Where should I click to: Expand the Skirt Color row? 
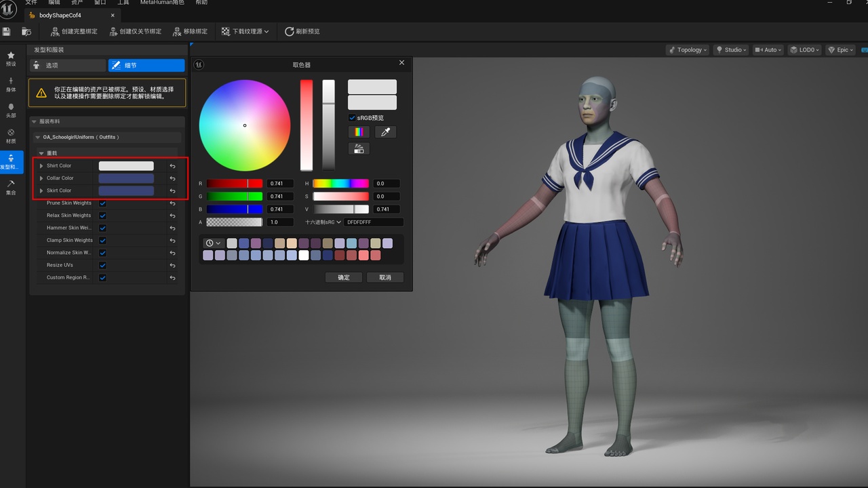click(41, 190)
